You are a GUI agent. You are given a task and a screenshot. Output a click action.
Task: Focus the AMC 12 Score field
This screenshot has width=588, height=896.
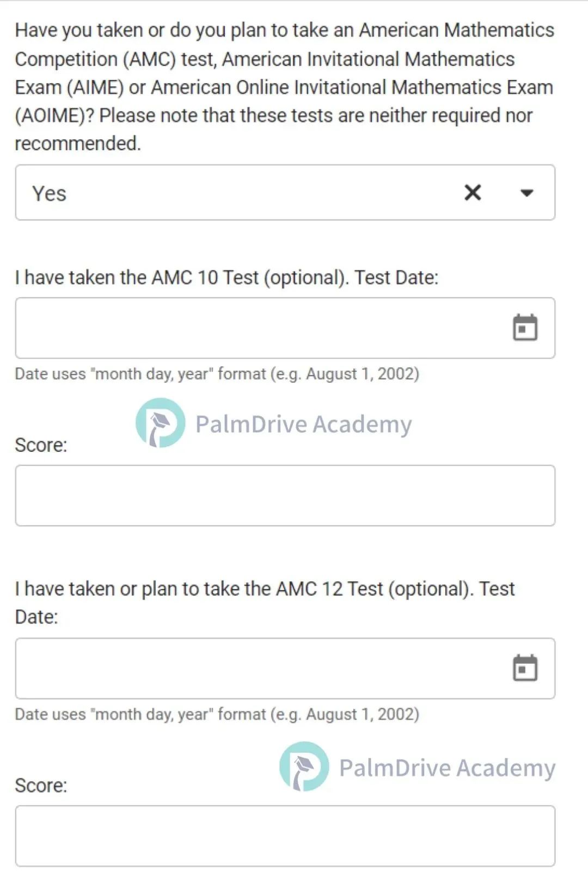coord(285,836)
